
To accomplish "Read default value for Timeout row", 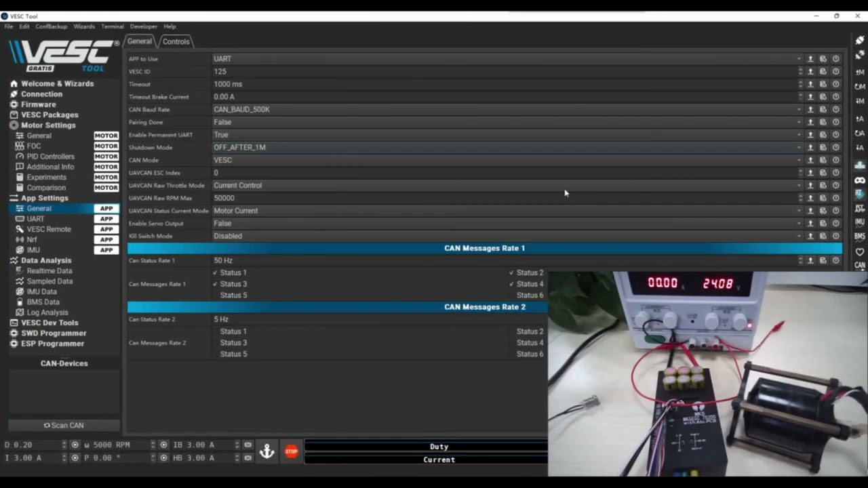I will click(x=823, y=84).
